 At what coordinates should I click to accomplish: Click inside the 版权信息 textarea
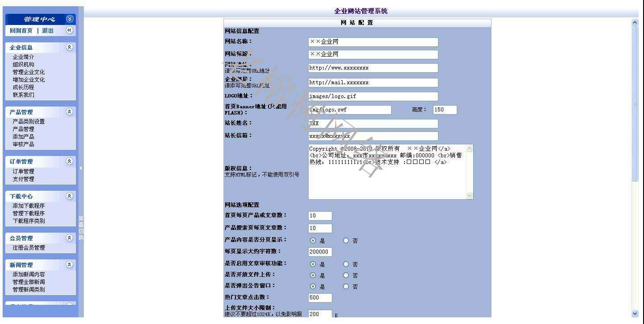[387, 172]
